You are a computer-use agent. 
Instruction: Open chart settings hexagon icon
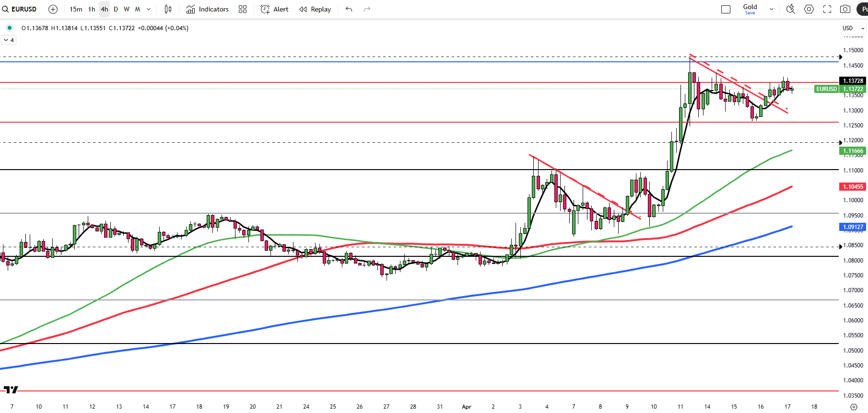[809, 9]
